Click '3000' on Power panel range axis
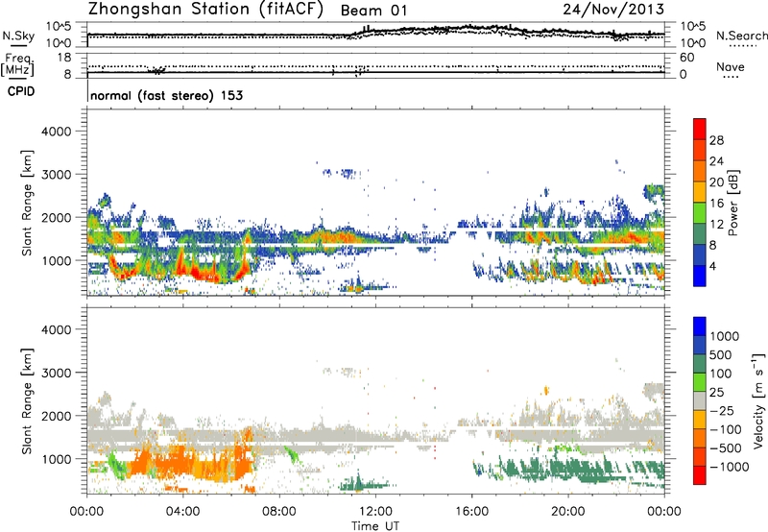Viewport: 768px width, 532px height. (56, 175)
